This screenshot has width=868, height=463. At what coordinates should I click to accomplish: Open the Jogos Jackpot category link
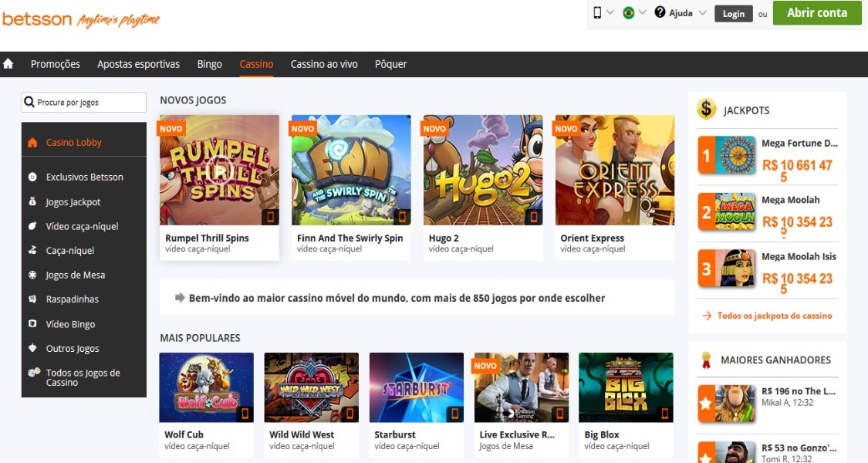pyautogui.click(x=73, y=202)
